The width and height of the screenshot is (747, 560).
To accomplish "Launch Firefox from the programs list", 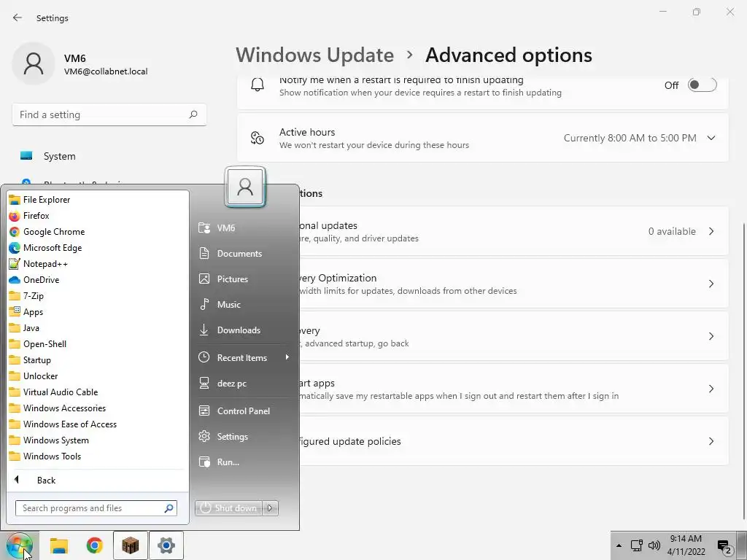I will pyautogui.click(x=98, y=216).
